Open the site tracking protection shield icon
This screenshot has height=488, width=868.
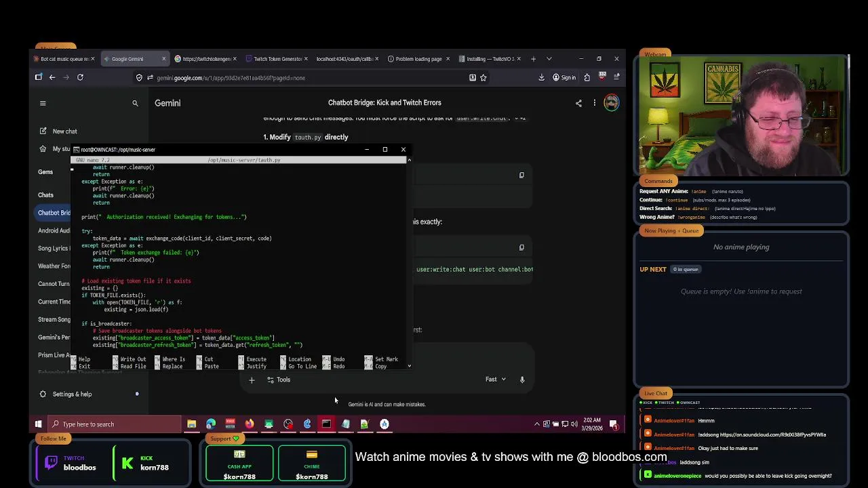click(x=139, y=78)
